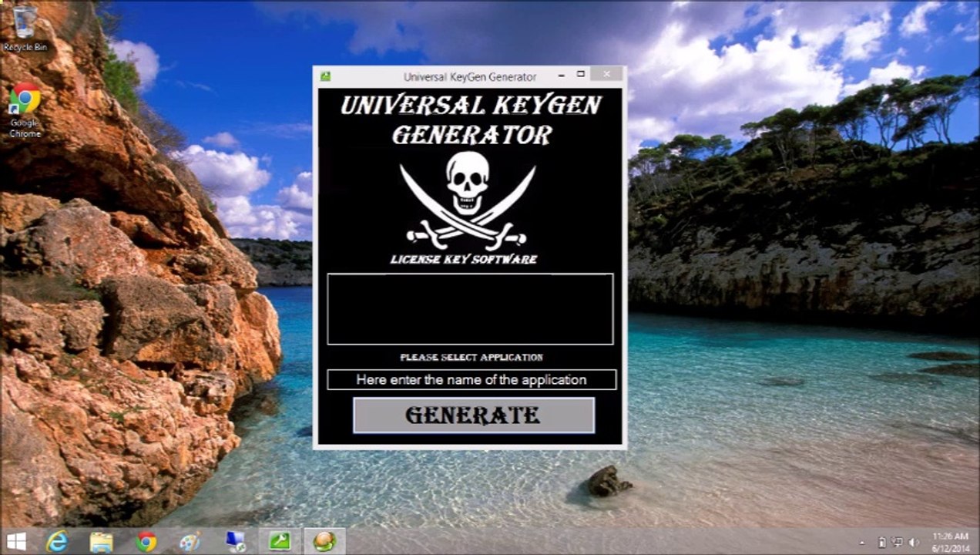This screenshot has width=980, height=555.
Task: Open the network status tray icon
Action: [x=898, y=542]
